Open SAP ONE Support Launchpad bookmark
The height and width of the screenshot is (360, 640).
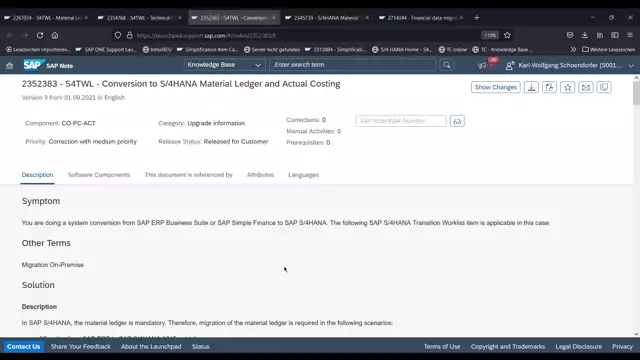(106, 49)
